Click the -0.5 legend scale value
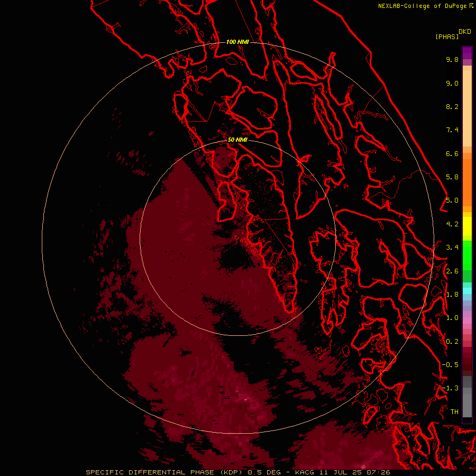The image size is (476, 476). 450,365
